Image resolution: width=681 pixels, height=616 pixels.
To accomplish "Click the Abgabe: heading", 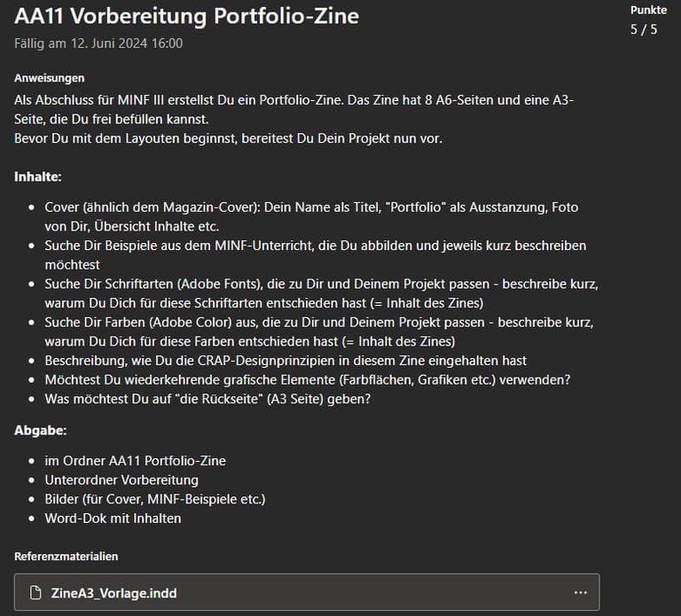I will click(41, 430).
